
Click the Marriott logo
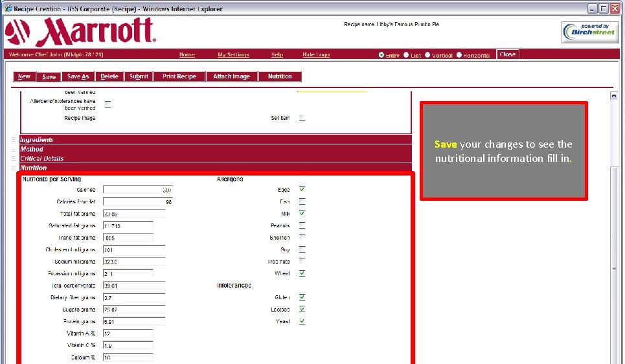tap(80, 32)
